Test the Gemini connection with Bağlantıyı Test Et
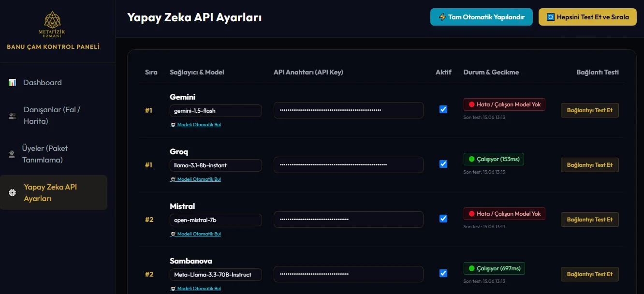 point(590,110)
